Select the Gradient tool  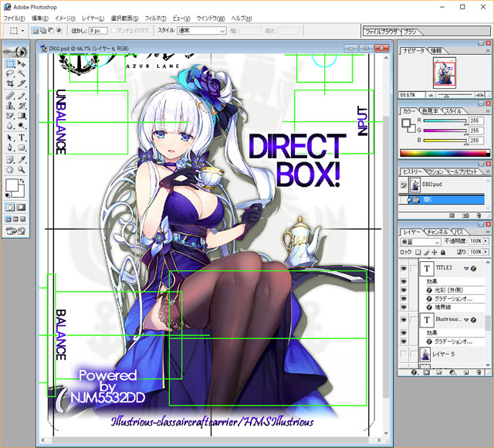pyautogui.click(x=22, y=116)
